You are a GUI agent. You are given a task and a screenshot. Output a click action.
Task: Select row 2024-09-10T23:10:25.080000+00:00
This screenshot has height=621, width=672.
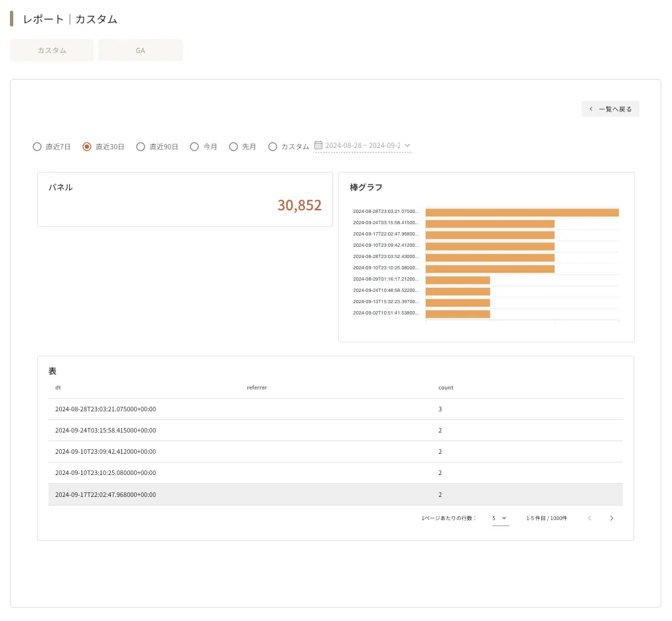[x=336, y=472]
